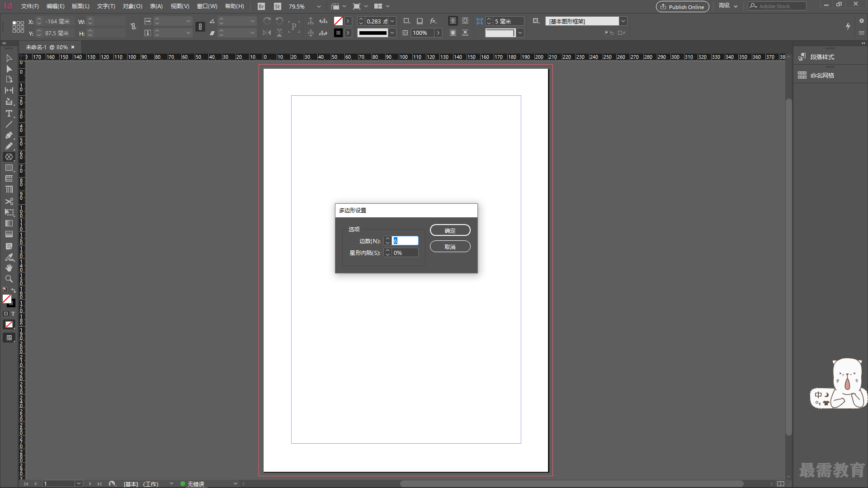
Task: Open the page number dropdown in status bar
Action: coord(79,483)
